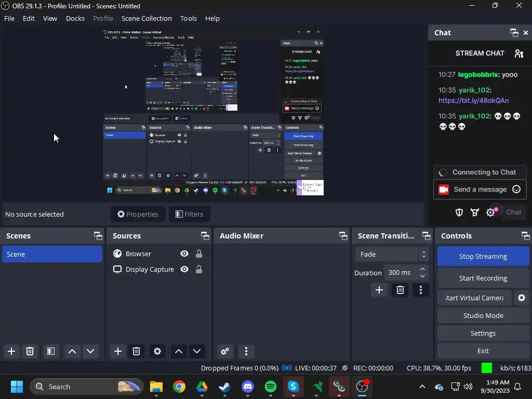The height and width of the screenshot is (399, 532).
Task: Click Start Virtual Camera button
Action: [x=474, y=298]
